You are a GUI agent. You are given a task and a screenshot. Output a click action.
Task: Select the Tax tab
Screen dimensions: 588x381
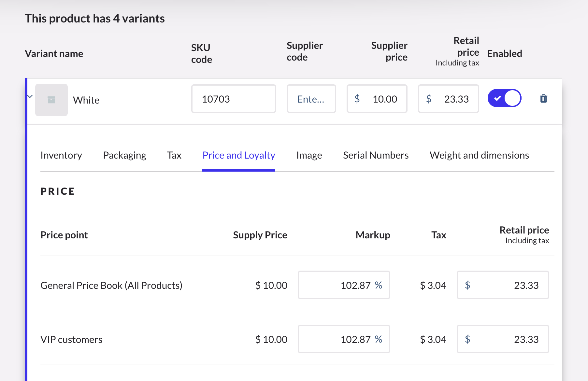point(174,155)
